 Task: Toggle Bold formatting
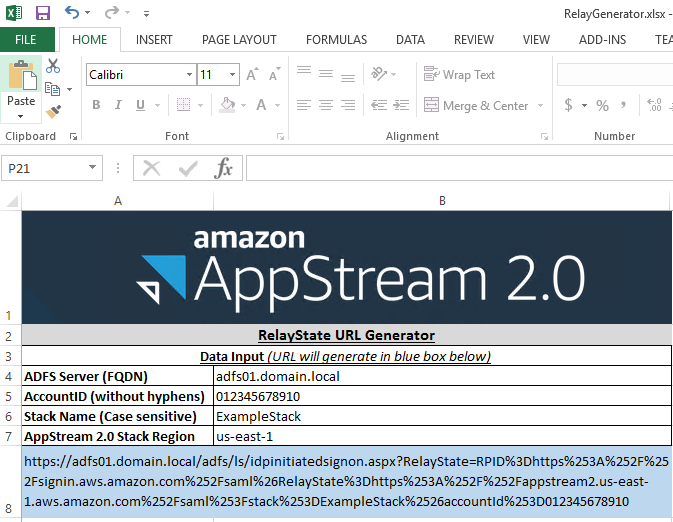[96, 105]
